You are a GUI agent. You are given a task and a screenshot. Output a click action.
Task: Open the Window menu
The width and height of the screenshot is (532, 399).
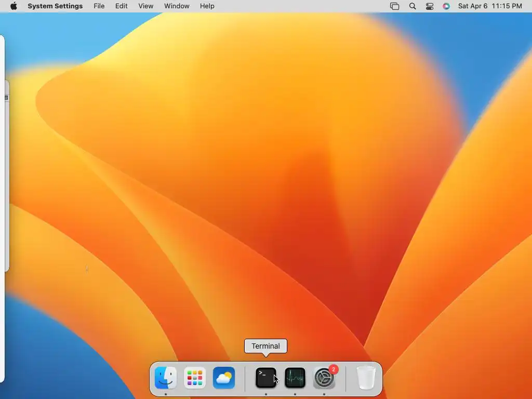pos(177,6)
